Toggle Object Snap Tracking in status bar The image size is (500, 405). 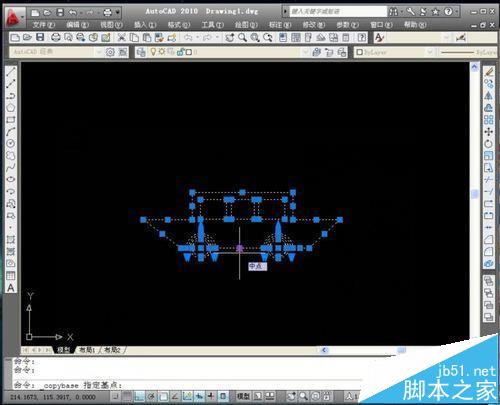pos(175,396)
